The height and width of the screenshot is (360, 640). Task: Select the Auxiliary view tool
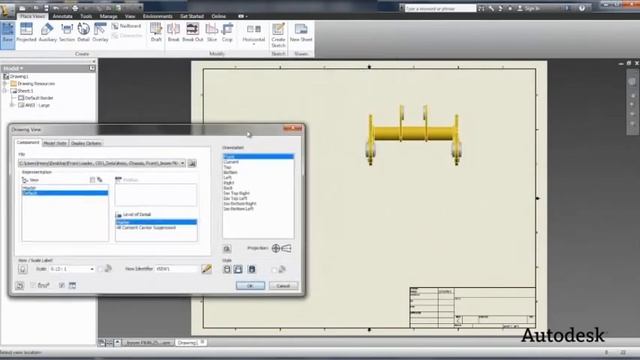click(x=47, y=33)
